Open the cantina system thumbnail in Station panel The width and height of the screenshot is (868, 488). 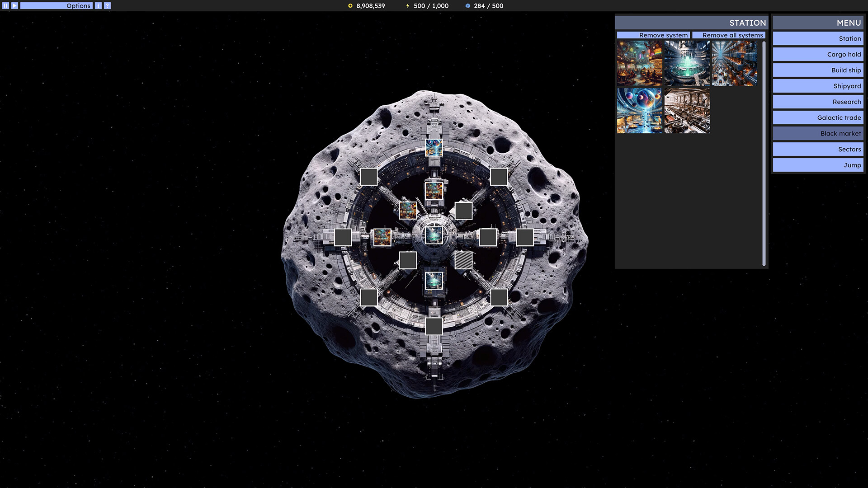click(640, 64)
